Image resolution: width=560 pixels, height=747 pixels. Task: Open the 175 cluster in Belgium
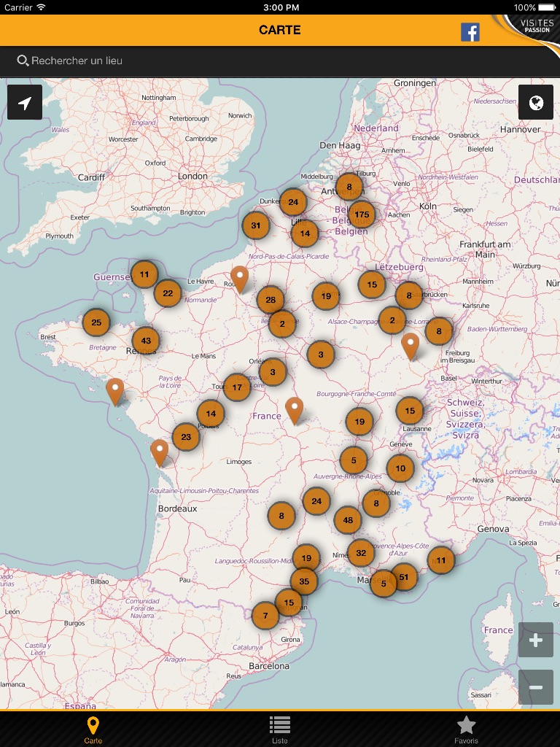(362, 214)
